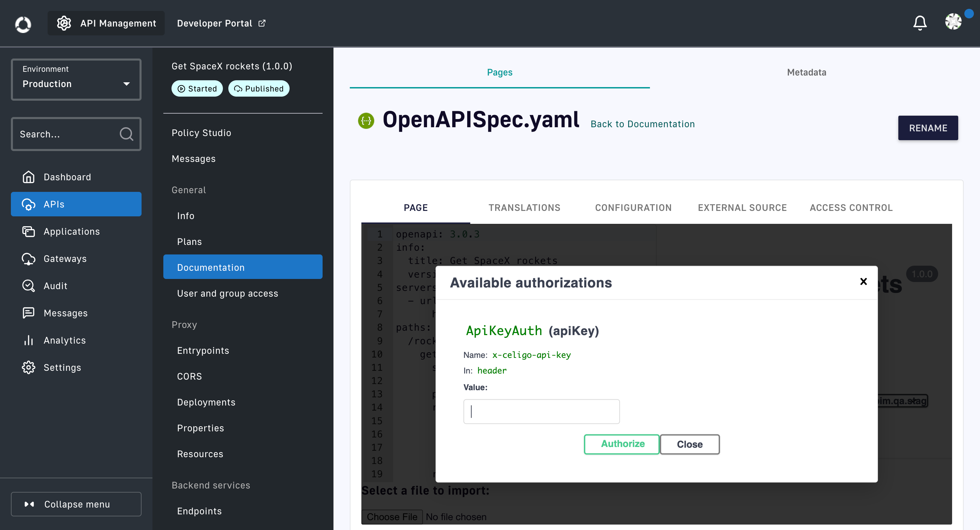Open the Developer Portal external link icon

262,23
